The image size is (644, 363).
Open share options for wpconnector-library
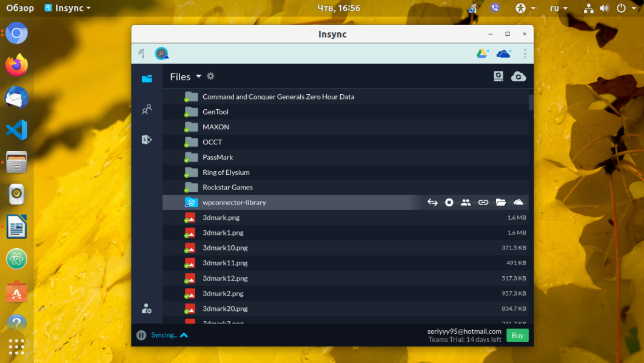pyautogui.click(x=466, y=202)
